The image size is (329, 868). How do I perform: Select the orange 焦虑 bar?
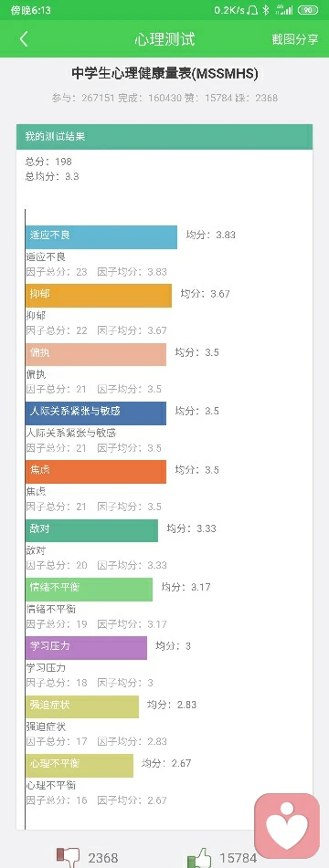[96, 472]
